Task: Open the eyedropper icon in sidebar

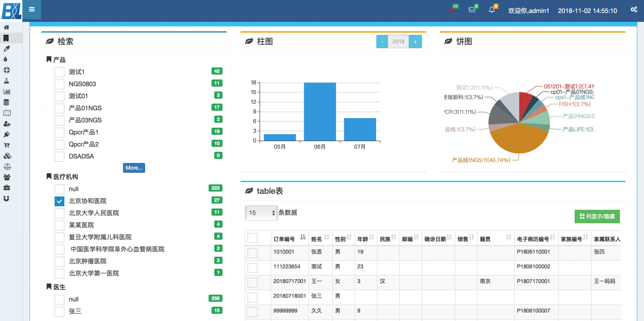Action: coord(6,49)
